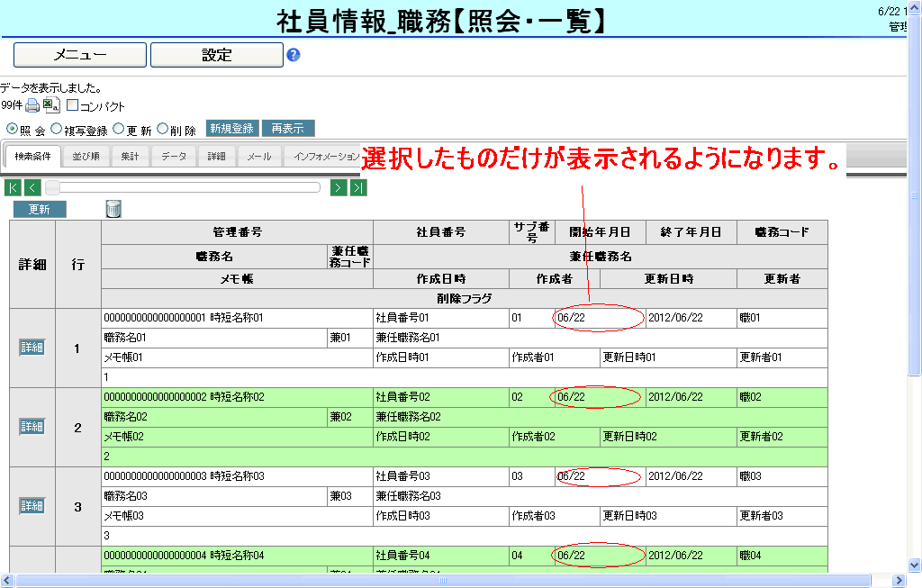Select the 削除 radio button

pyautogui.click(x=163, y=129)
